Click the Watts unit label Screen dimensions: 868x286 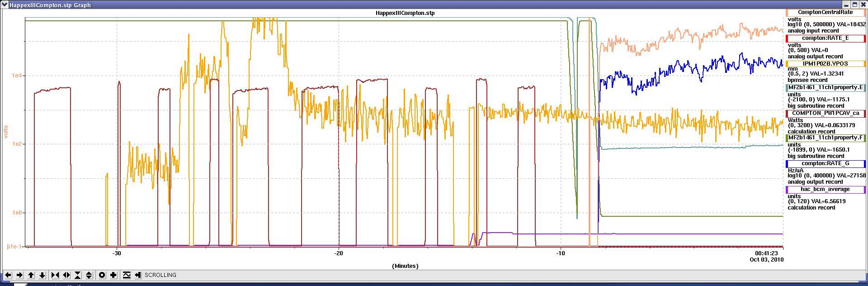tap(797, 120)
